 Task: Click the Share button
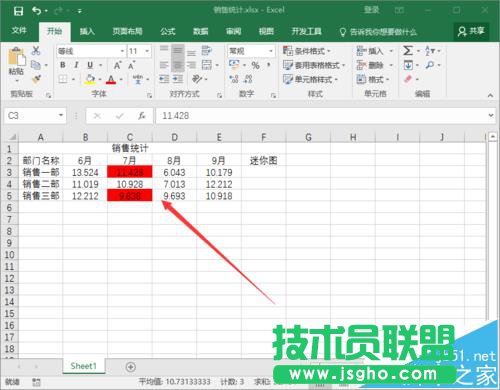click(471, 31)
